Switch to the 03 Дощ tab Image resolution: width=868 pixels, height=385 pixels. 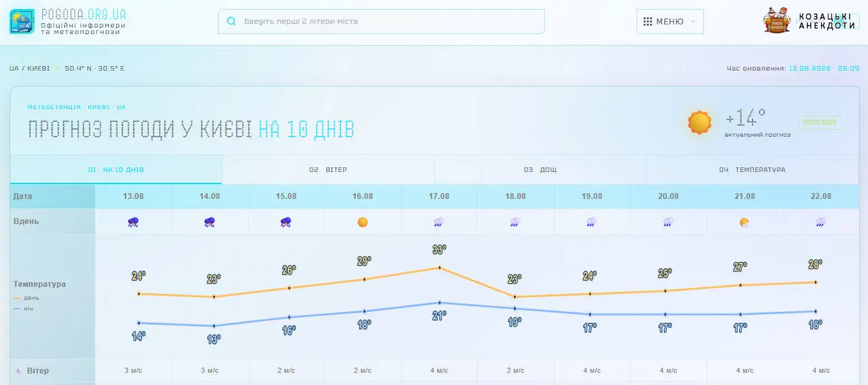click(x=540, y=170)
